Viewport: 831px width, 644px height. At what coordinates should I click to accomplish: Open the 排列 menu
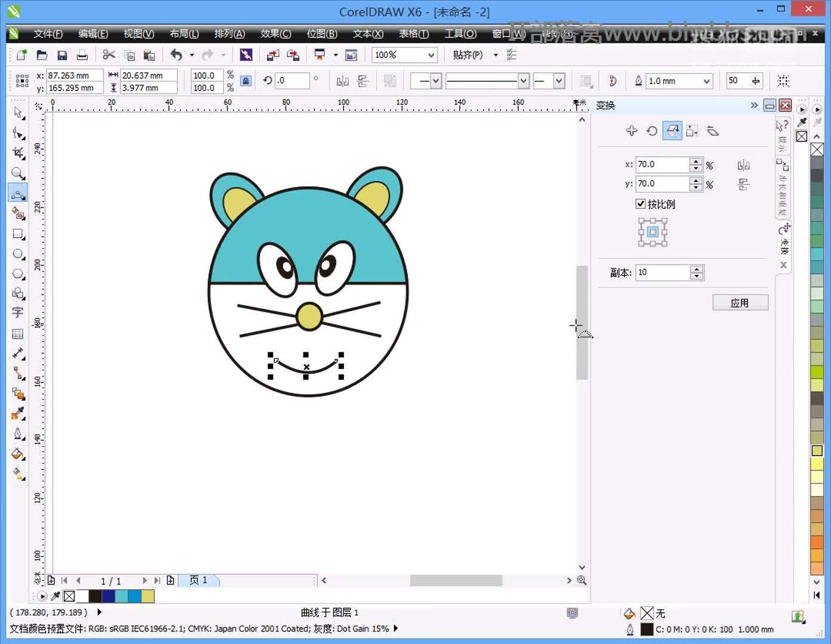tap(230, 33)
